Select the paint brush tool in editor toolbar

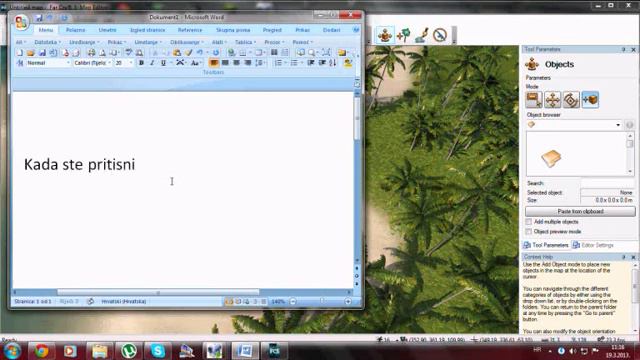click(x=422, y=35)
